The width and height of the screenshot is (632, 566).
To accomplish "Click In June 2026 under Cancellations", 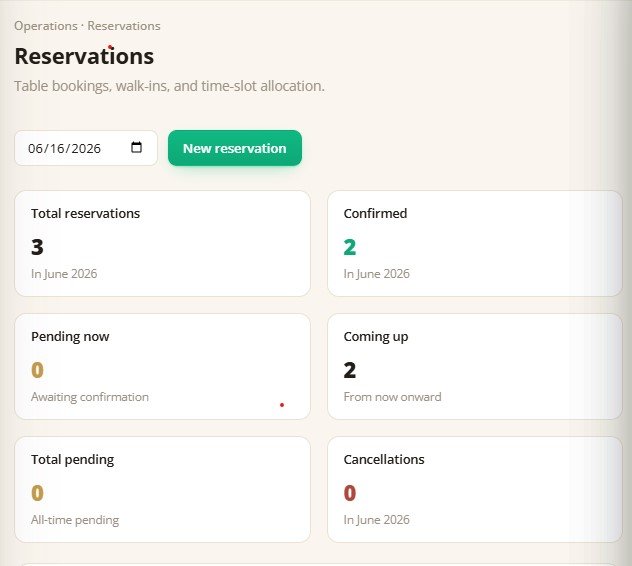I will tap(376, 520).
